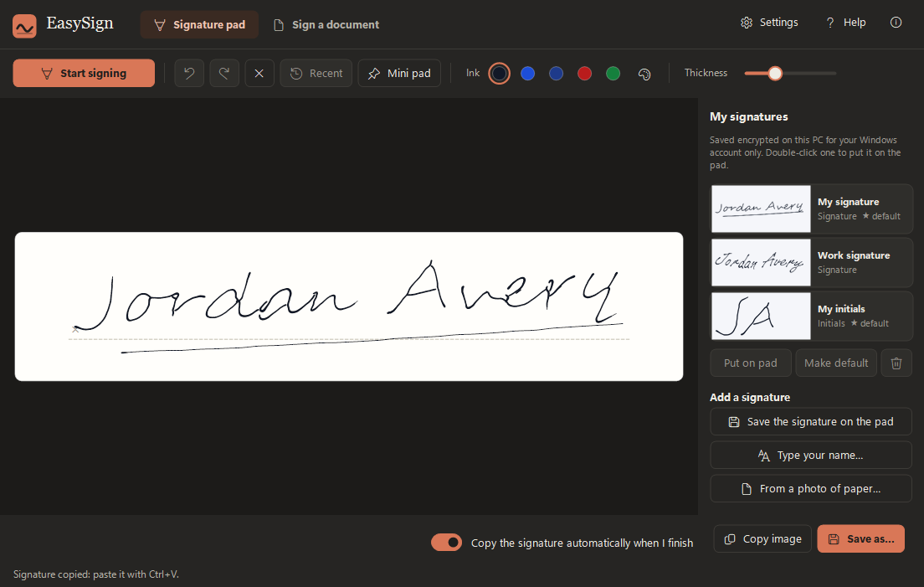Undo the last stroke
Screen dimensions: 924x587
189,73
